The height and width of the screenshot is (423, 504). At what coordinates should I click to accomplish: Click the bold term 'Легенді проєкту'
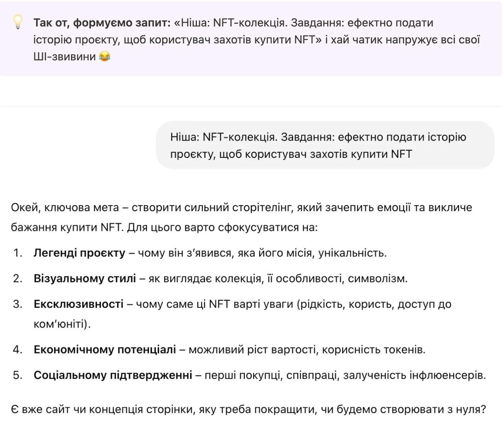[x=80, y=253]
